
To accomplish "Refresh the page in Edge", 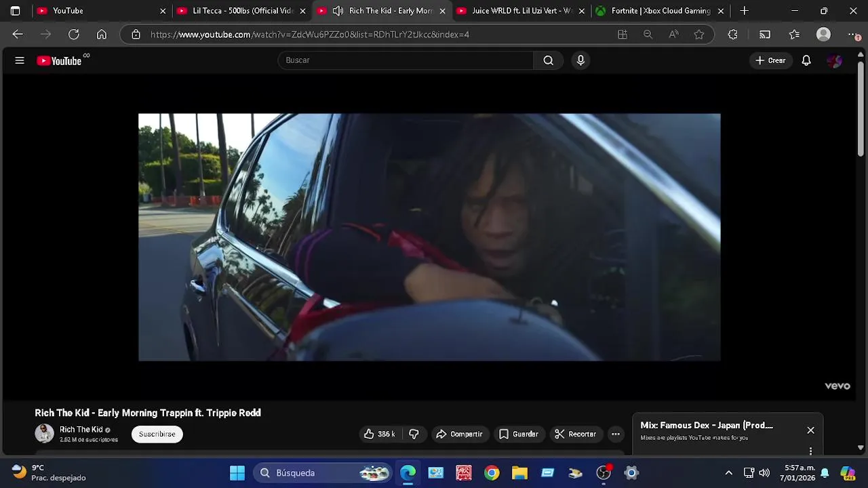I will point(74,35).
